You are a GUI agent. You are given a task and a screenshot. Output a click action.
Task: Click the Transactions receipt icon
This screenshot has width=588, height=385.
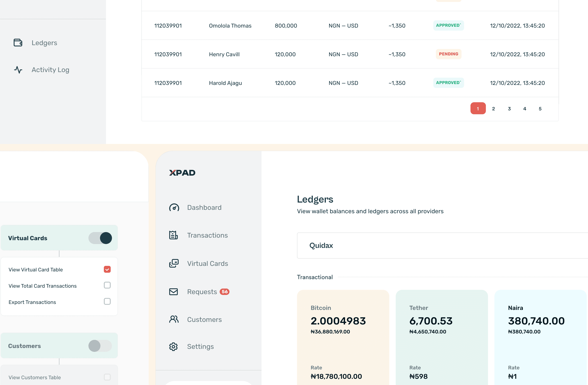(x=173, y=235)
